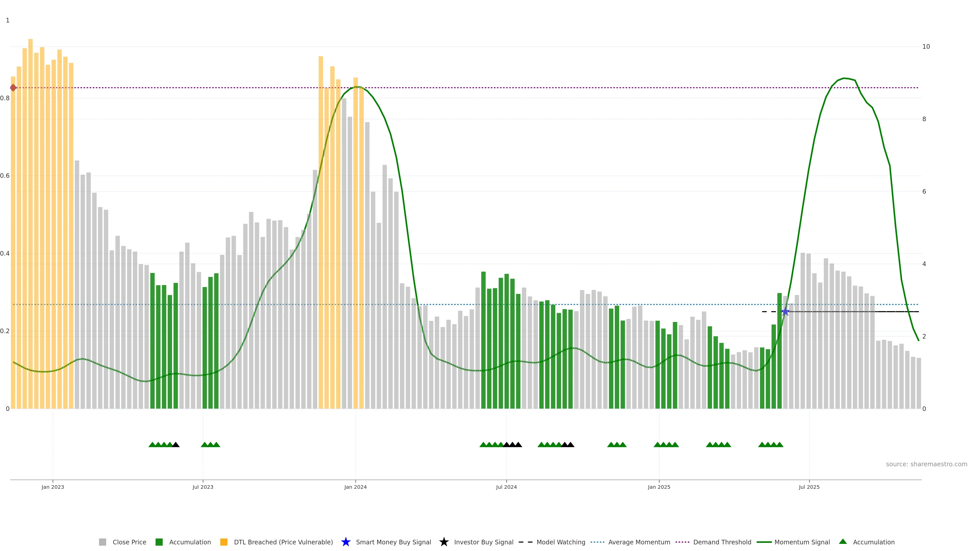Click the gray Close Price legend square
The image size is (980, 551).
[x=102, y=542]
